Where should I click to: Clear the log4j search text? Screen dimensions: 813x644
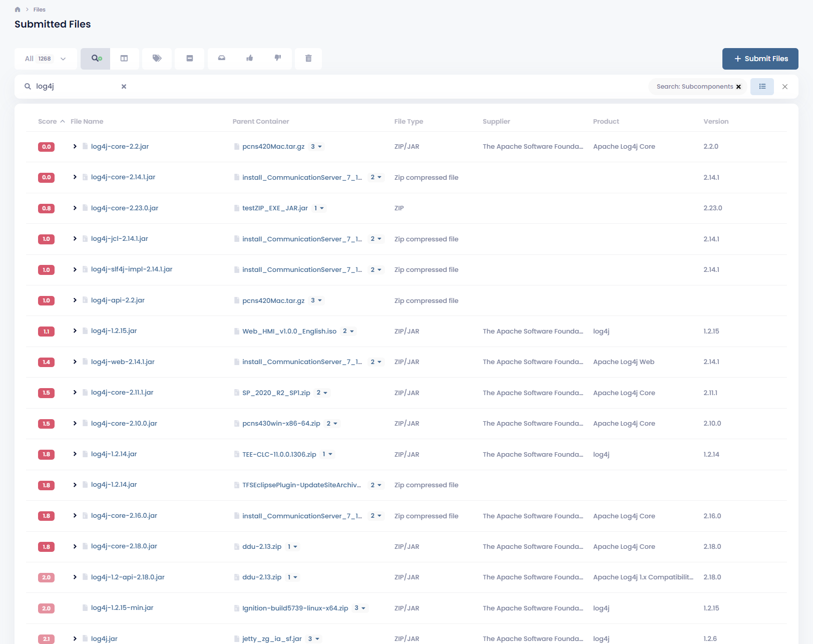(124, 87)
